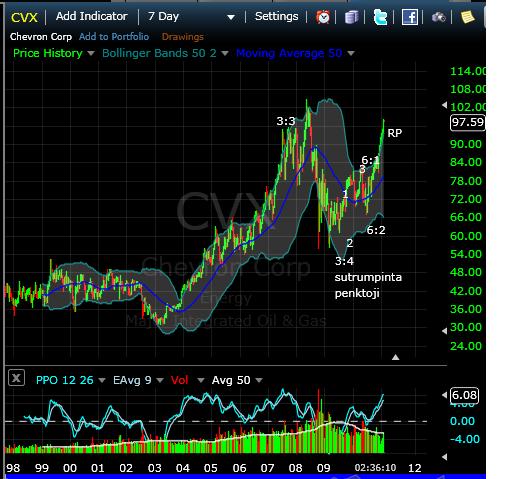
Task: Click the 12 year label on the time axis
Action: pyautogui.click(x=415, y=468)
